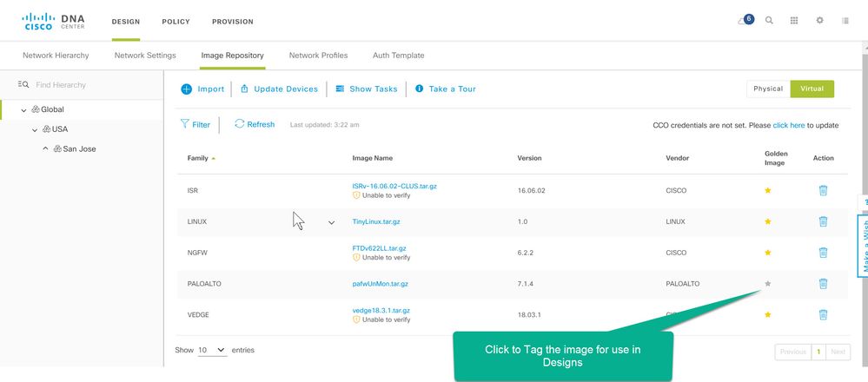The height and width of the screenshot is (382, 868).
Task: Delete the PALOALTO image with trash icon
Action: click(823, 284)
